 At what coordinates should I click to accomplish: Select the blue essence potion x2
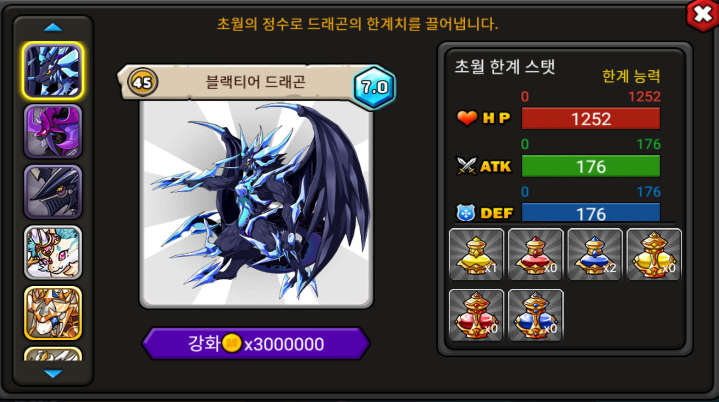pyautogui.click(x=595, y=254)
